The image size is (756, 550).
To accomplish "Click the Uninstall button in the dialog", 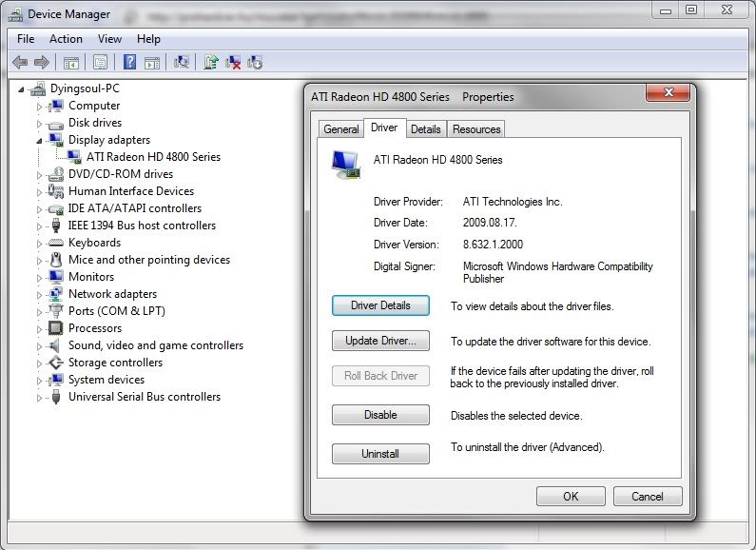I will coord(380,454).
